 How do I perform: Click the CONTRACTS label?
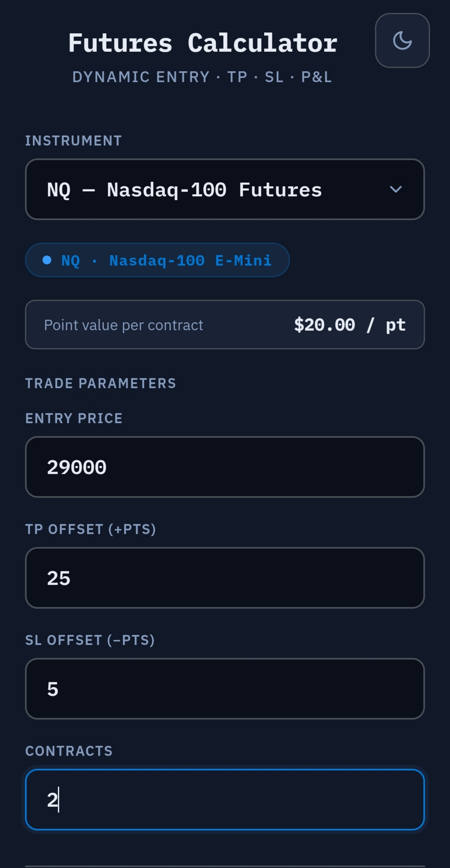pyautogui.click(x=69, y=751)
